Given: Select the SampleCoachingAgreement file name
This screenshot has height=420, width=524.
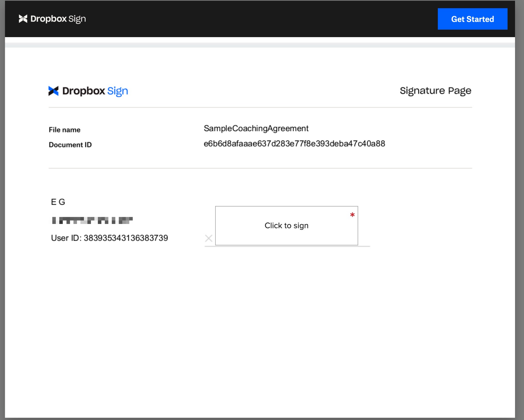Looking at the screenshot, I should pos(256,128).
